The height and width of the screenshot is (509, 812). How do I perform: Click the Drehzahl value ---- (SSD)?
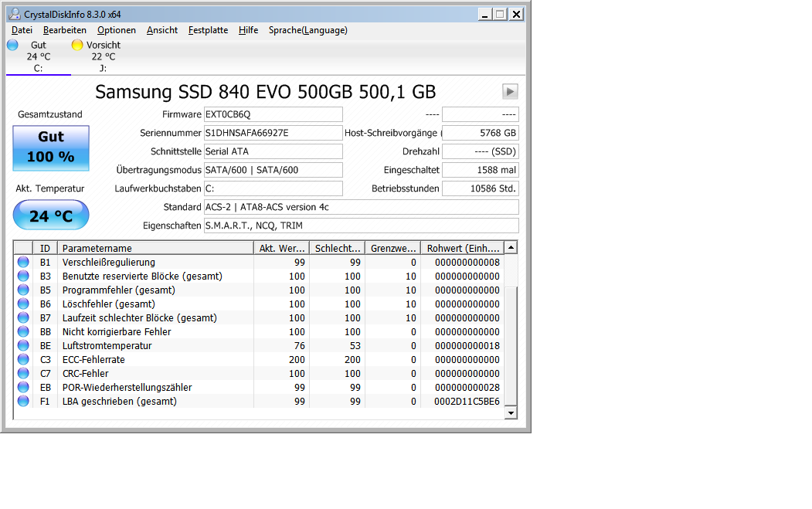click(x=481, y=151)
